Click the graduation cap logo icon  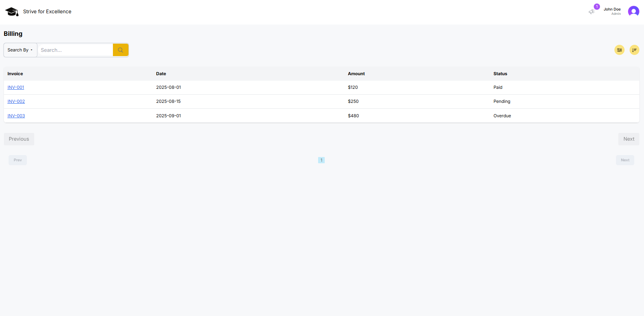point(12,12)
